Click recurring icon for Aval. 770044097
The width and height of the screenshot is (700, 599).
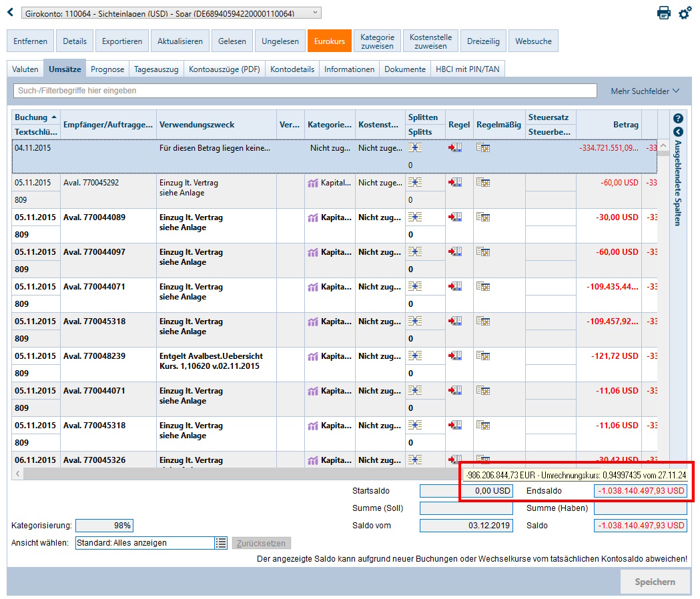click(x=483, y=251)
